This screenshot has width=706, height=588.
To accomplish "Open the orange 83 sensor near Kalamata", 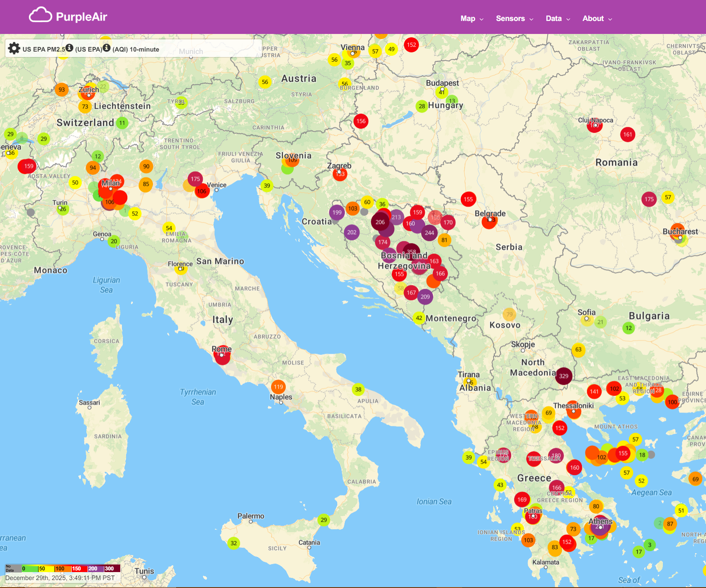I will point(555,547).
